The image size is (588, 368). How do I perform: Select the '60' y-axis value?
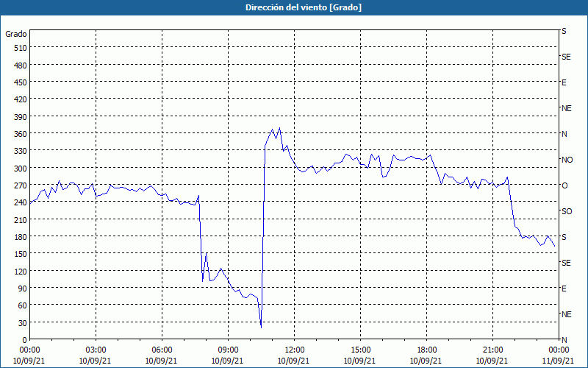[x=23, y=305]
